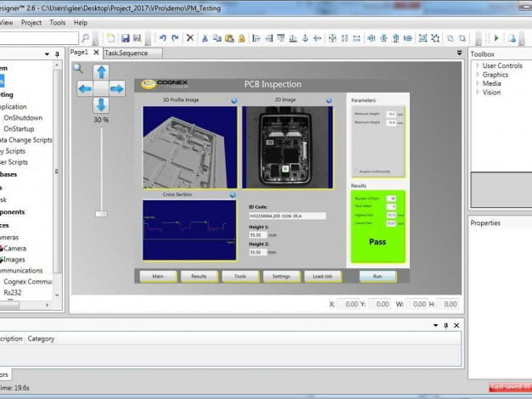Screen dimensions: 532x399
Task: Expand the Vision category in Toolbox
Action: pyautogui.click(x=478, y=92)
